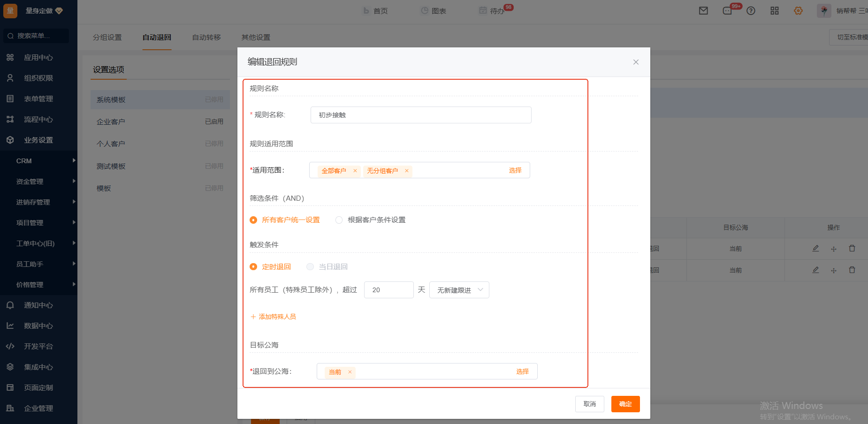Click the help question mark icon
Screen dimensions: 868x424
pos(751,11)
